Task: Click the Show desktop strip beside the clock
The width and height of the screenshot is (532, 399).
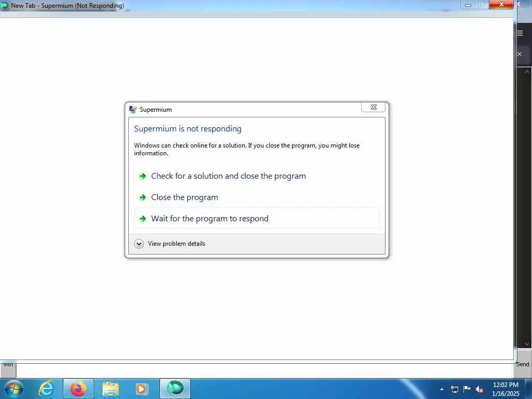Action: pos(528,389)
